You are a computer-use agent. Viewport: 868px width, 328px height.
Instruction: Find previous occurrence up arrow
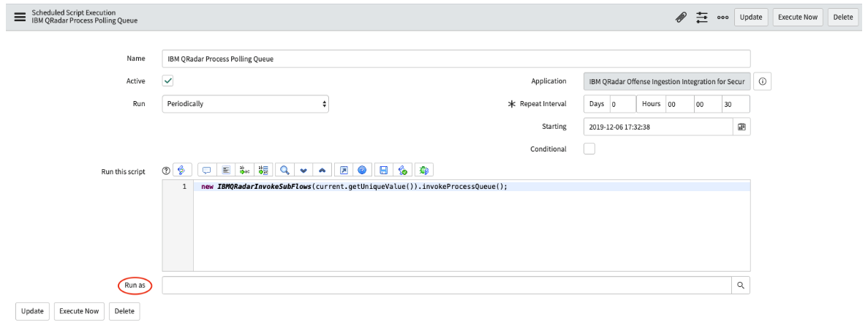point(322,170)
